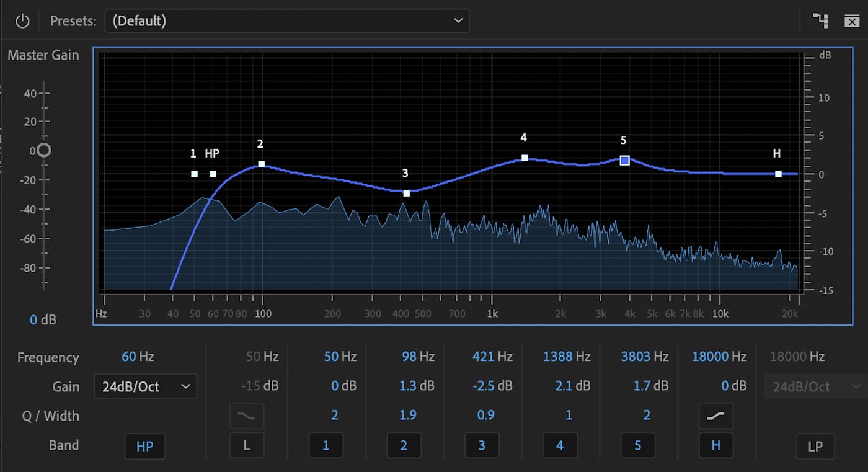Click the Master Gain slider knob
Viewport: 868px width, 472px height.
(43, 150)
